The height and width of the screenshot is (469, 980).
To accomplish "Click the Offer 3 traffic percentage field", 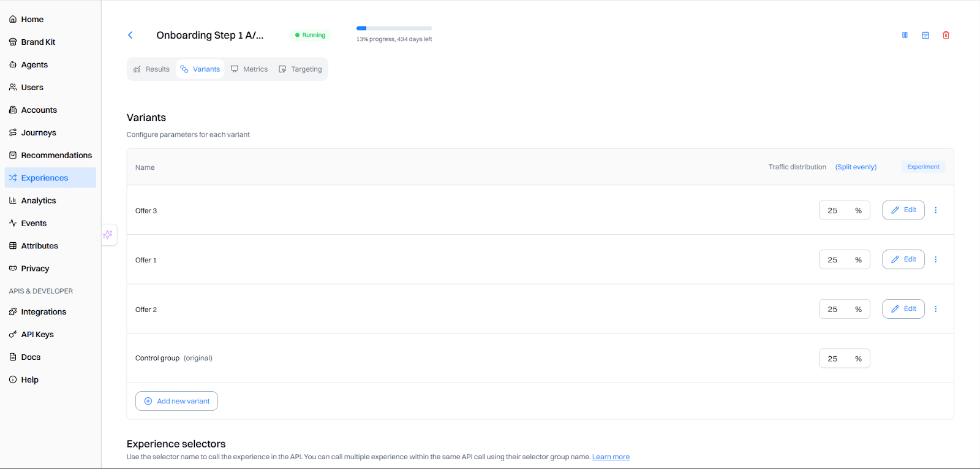I will coord(844,210).
